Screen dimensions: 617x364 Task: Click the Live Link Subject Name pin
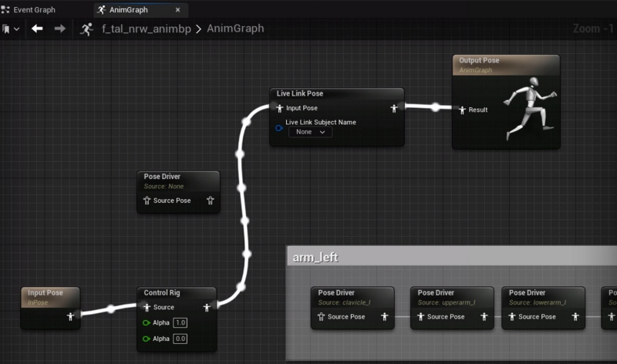279,126
